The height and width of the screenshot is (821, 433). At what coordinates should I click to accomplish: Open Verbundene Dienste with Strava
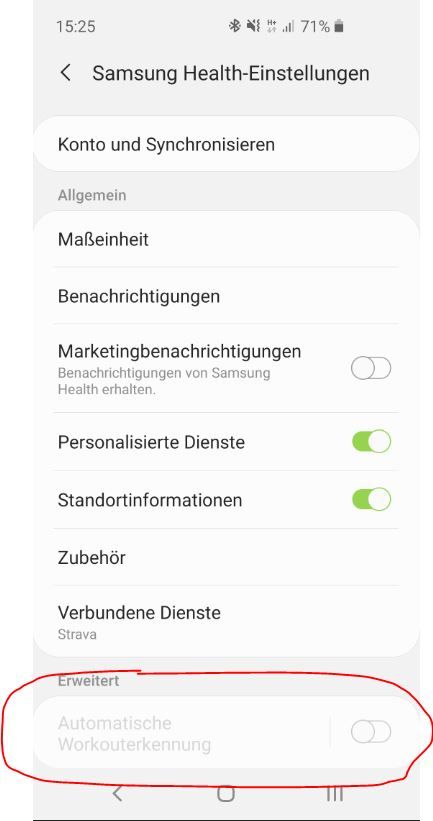click(226, 622)
